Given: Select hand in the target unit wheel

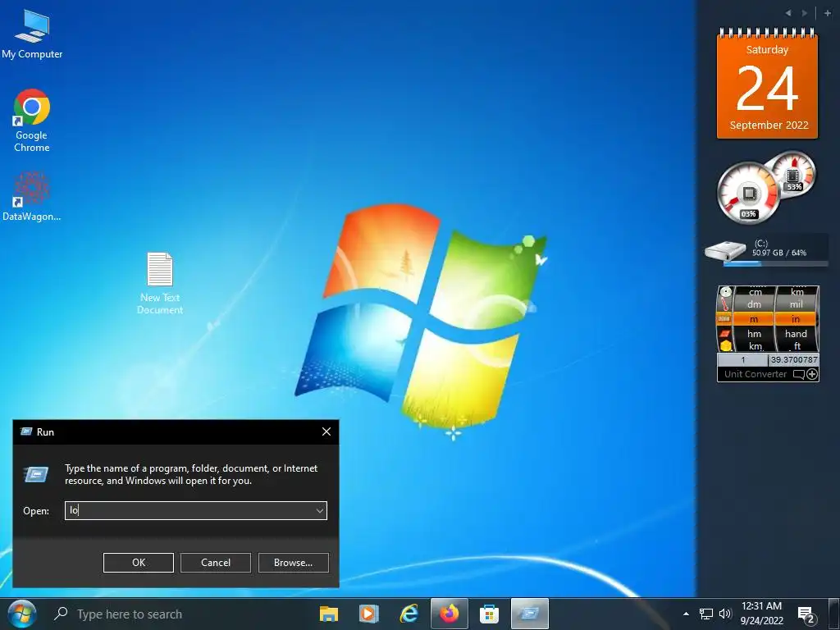Looking at the screenshot, I should coord(796,333).
